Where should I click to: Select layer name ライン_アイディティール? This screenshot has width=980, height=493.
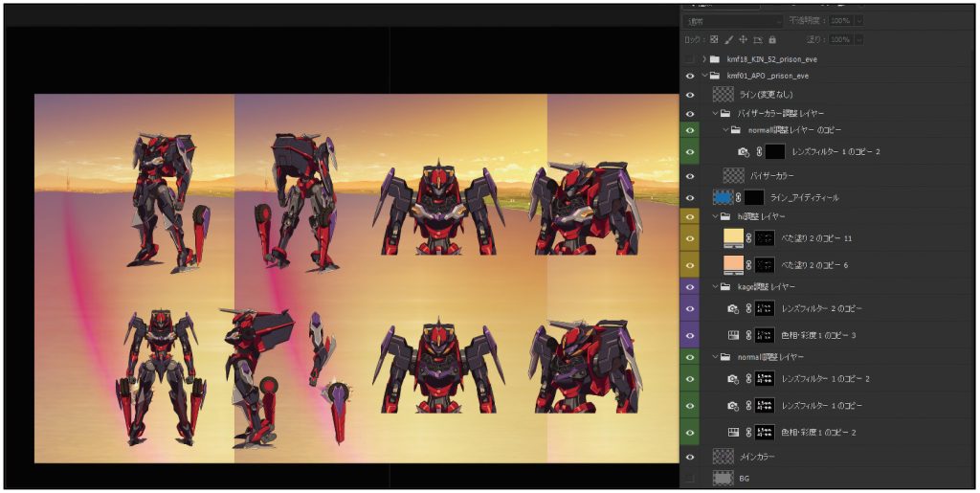[x=804, y=197]
